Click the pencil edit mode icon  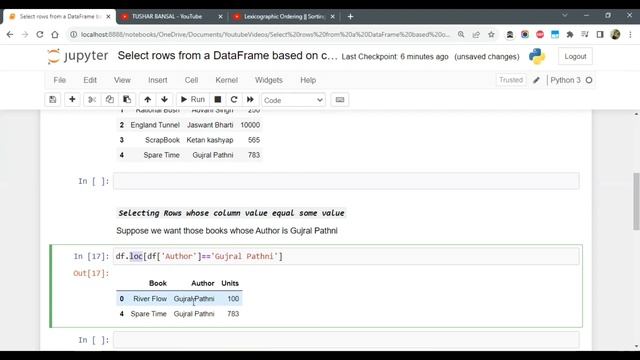536,80
